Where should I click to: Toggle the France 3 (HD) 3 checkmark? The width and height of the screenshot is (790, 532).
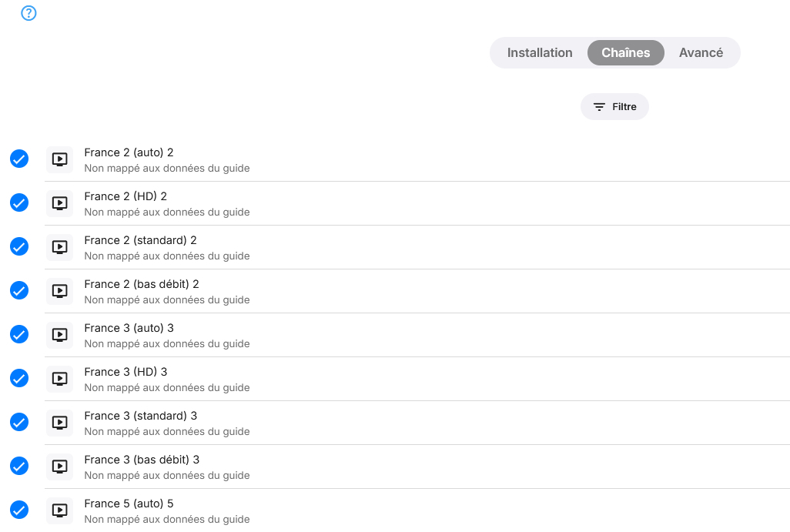coord(19,378)
